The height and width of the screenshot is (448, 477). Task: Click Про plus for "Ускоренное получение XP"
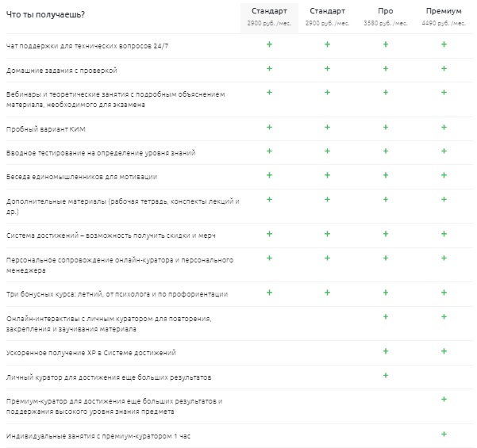click(x=387, y=350)
